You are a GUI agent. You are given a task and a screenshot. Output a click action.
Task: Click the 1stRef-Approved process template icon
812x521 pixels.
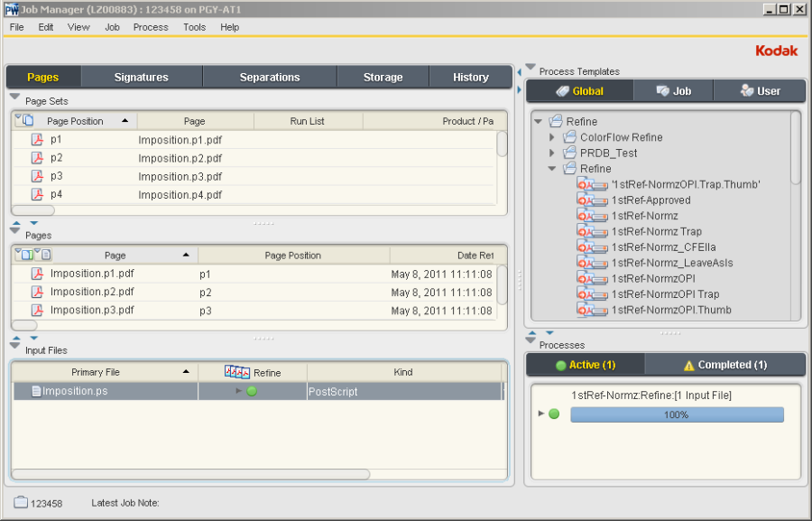(594, 200)
